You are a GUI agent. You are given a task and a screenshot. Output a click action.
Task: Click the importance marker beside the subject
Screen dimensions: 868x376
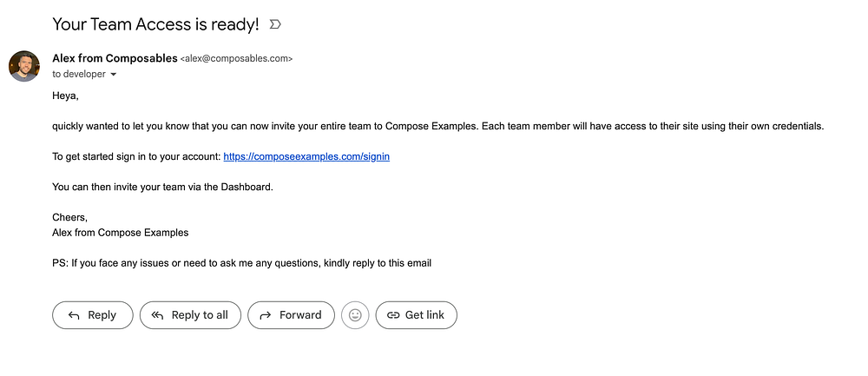coord(275,24)
